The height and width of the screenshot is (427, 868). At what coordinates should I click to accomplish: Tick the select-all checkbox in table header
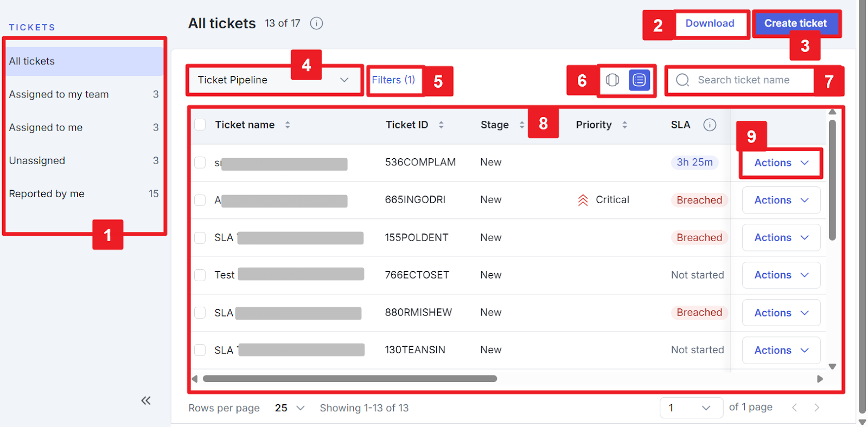click(200, 125)
